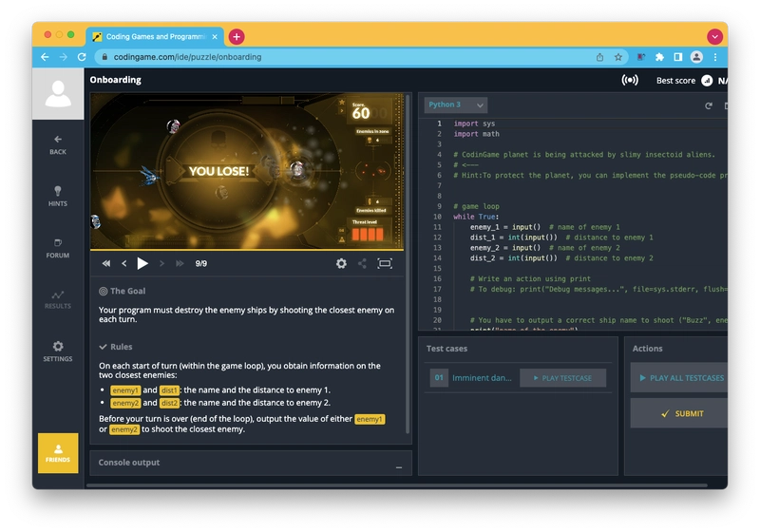Open the HINTS lightbulb in sidebar
This screenshot has width=760, height=532.
tap(58, 197)
